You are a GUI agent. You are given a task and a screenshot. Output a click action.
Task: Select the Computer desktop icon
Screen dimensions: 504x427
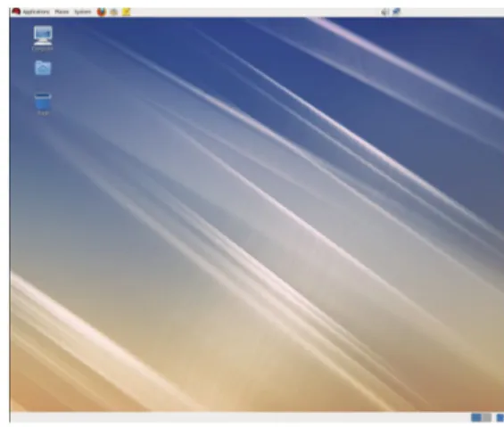point(43,36)
